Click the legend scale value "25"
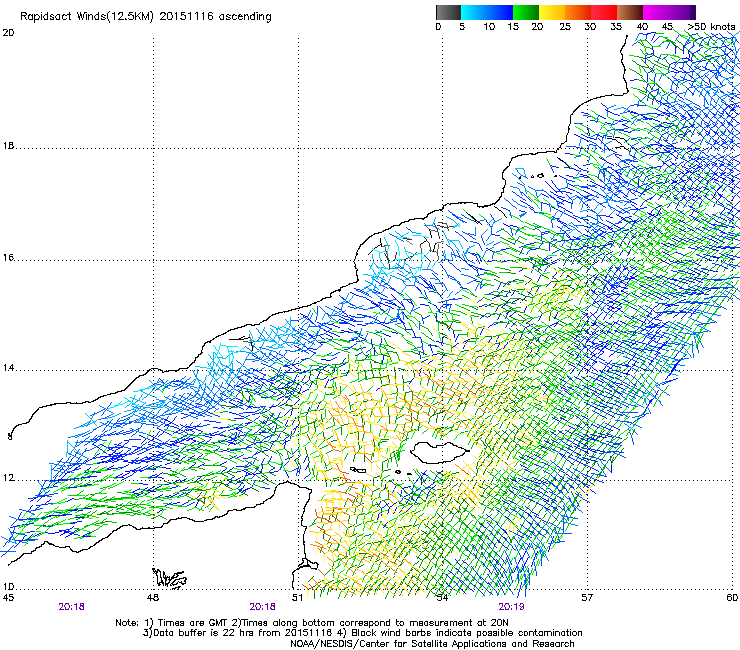 pos(565,27)
